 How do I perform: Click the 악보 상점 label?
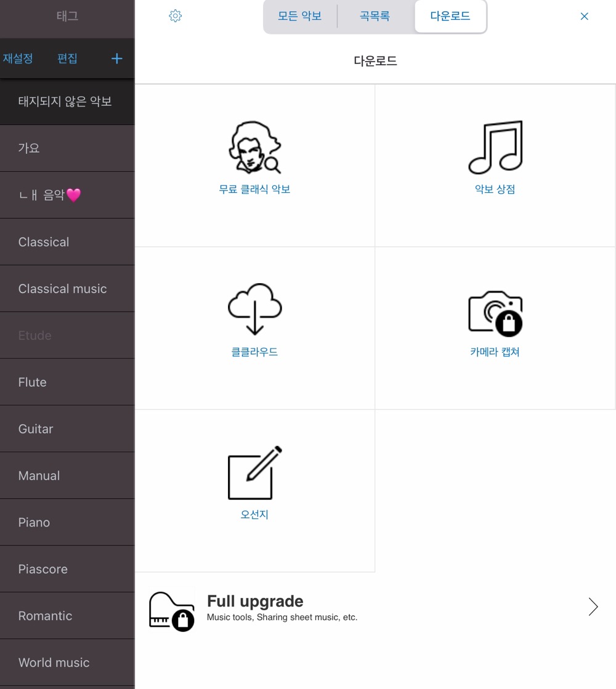[495, 190]
